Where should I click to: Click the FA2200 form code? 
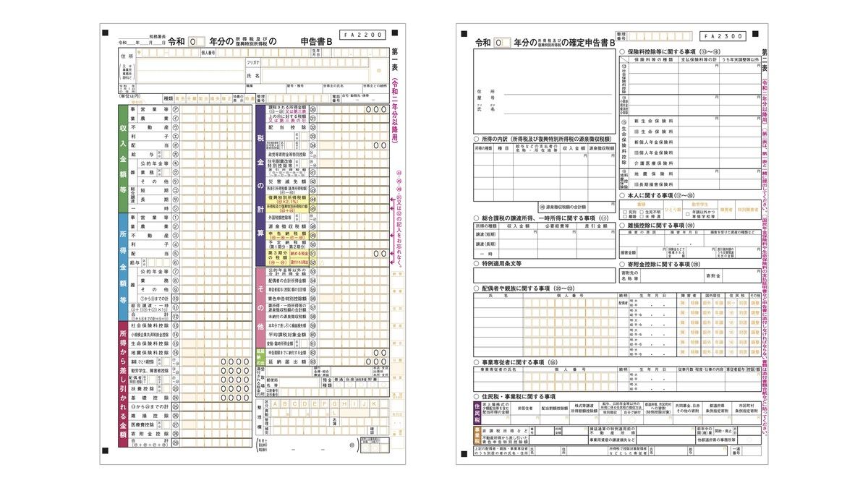[x=364, y=34]
